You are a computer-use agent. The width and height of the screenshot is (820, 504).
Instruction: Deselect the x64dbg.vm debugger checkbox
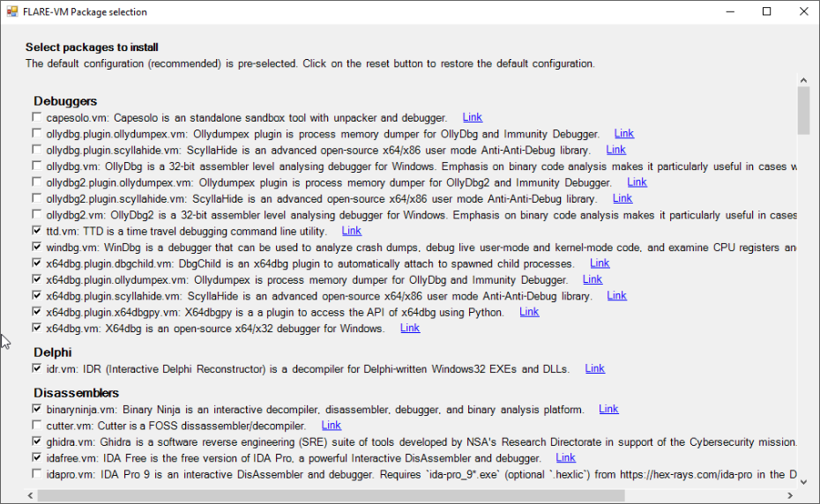[37, 329]
